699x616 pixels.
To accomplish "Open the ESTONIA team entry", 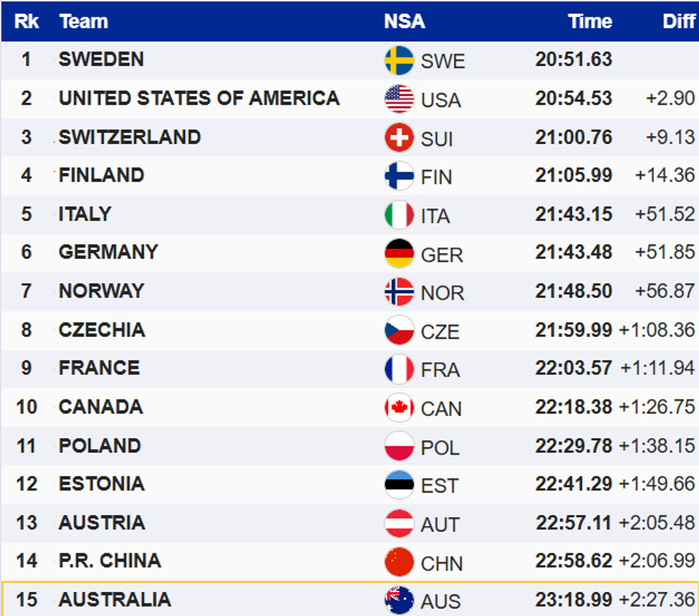I will (102, 484).
